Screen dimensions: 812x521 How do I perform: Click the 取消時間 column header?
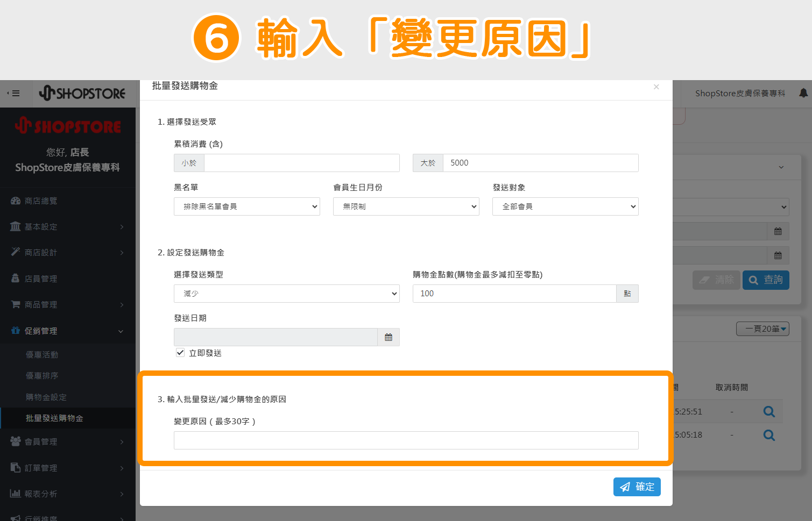click(x=732, y=387)
